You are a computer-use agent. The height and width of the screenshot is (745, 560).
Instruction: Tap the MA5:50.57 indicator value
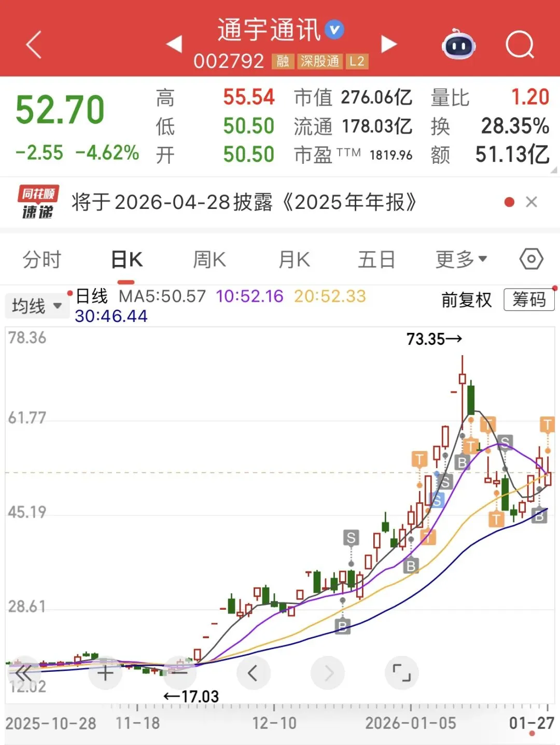(x=162, y=296)
